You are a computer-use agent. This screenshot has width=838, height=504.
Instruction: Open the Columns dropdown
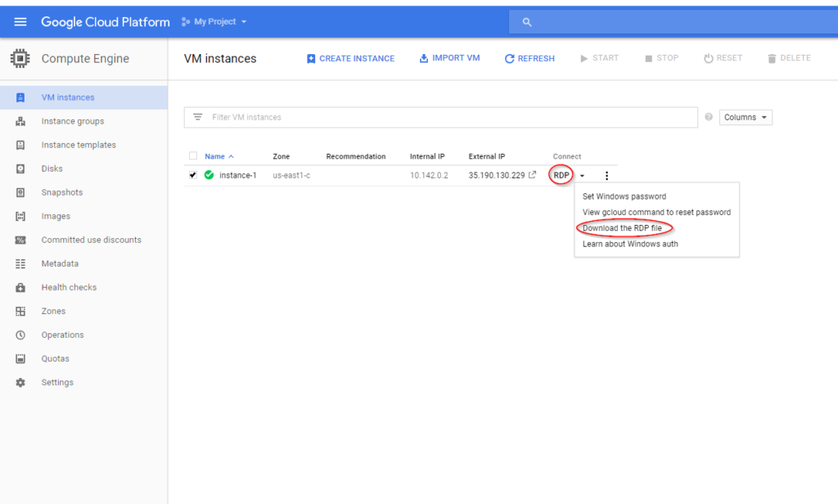[x=746, y=117]
